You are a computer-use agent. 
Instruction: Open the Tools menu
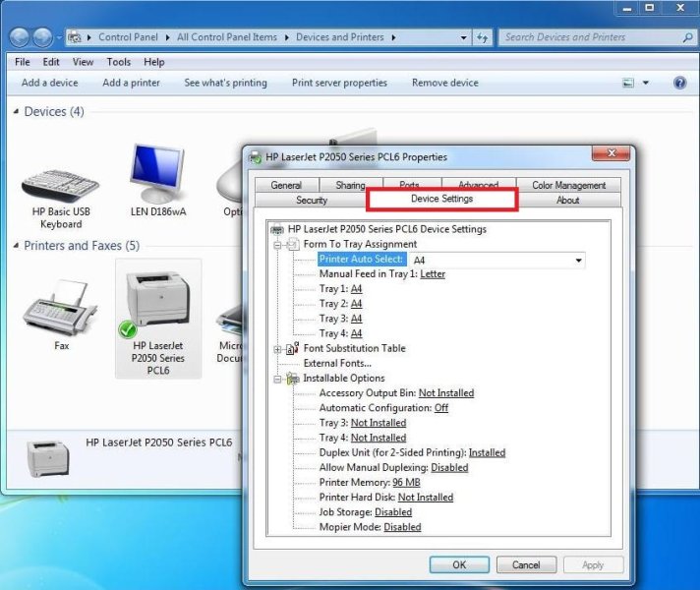pyautogui.click(x=119, y=62)
